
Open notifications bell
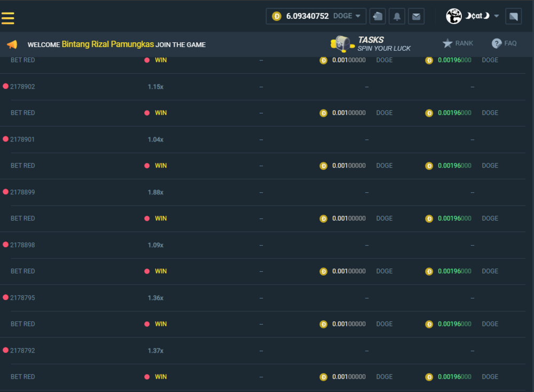click(x=397, y=17)
